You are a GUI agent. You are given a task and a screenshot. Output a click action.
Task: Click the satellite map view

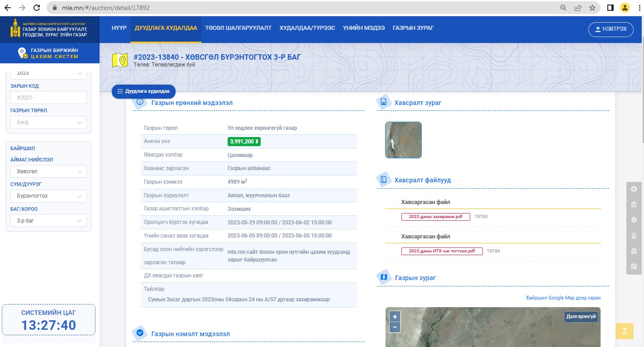[493, 327]
